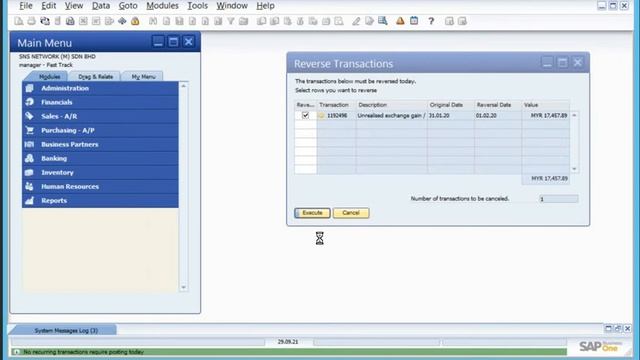
Task: Open the Window menu
Action: tap(232, 6)
